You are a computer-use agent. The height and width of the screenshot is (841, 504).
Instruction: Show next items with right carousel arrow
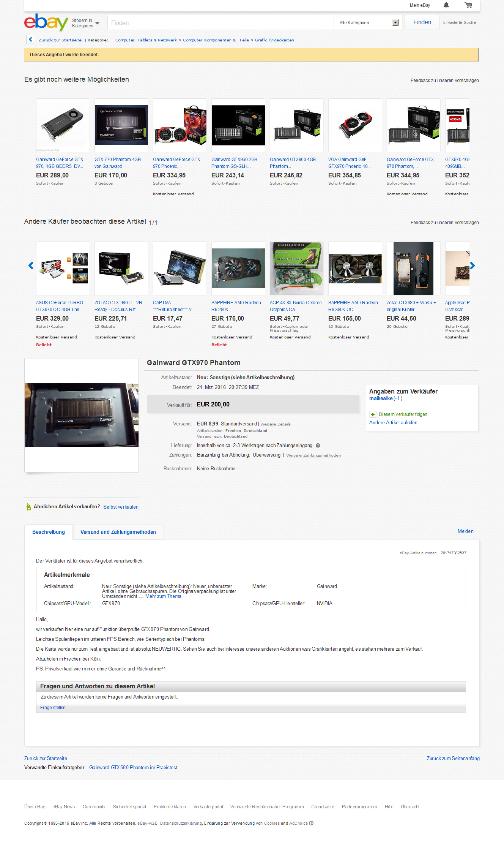click(472, 266)
